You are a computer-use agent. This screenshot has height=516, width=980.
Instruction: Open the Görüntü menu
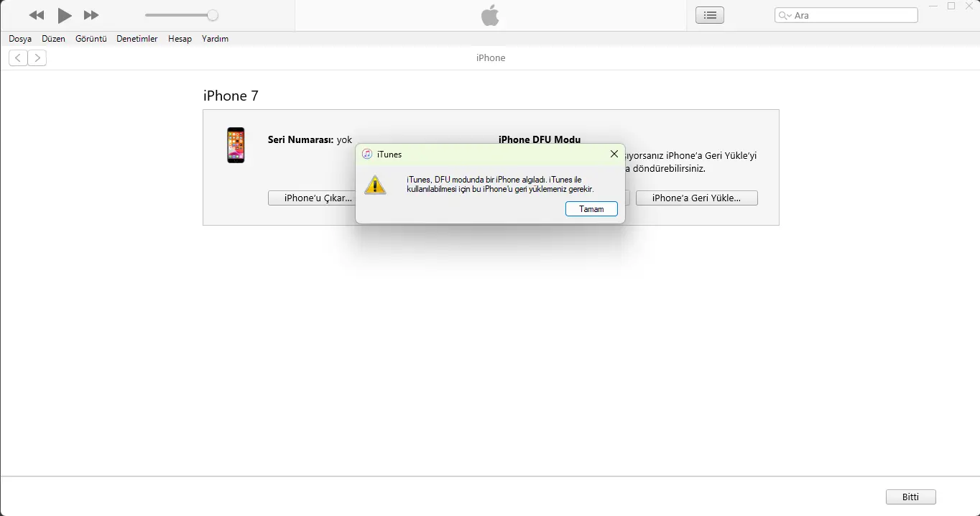pos(91,39)
